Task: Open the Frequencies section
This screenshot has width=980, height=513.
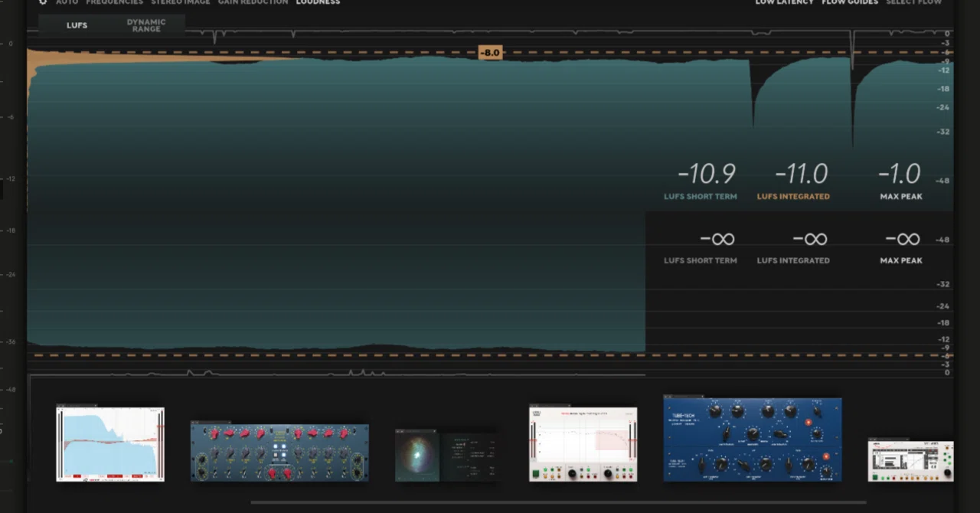Action: [x=114, y=2]
